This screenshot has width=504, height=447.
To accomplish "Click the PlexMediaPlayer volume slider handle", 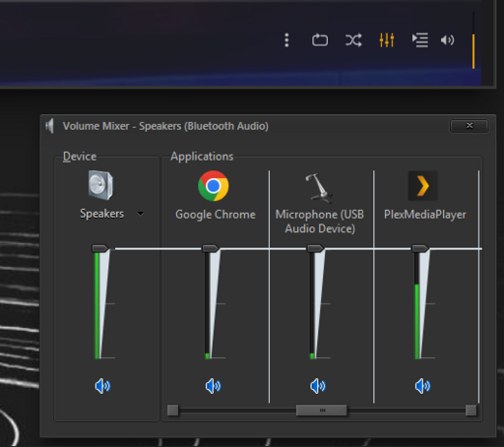I will (420, 248).
